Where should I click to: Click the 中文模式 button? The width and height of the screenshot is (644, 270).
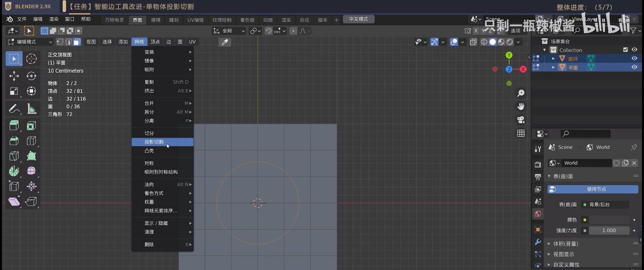[x=358, y=19]
